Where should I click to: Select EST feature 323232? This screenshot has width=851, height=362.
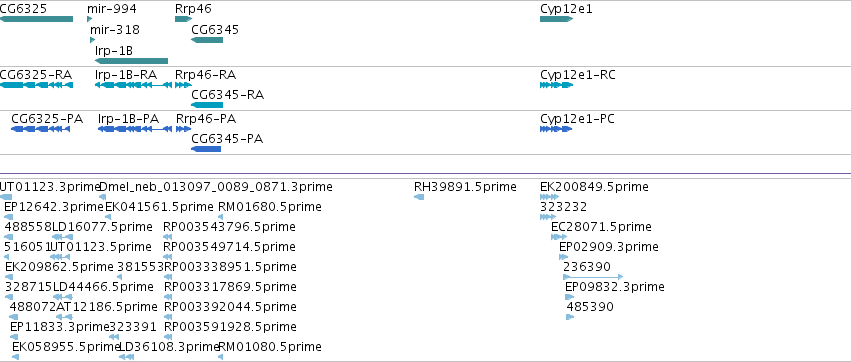(563, 207)
